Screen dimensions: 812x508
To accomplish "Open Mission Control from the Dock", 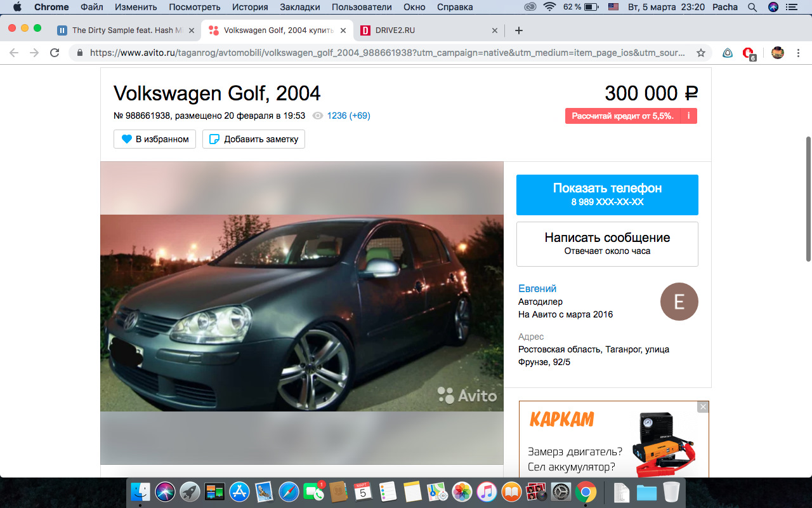I will click(x=214, y=491).
